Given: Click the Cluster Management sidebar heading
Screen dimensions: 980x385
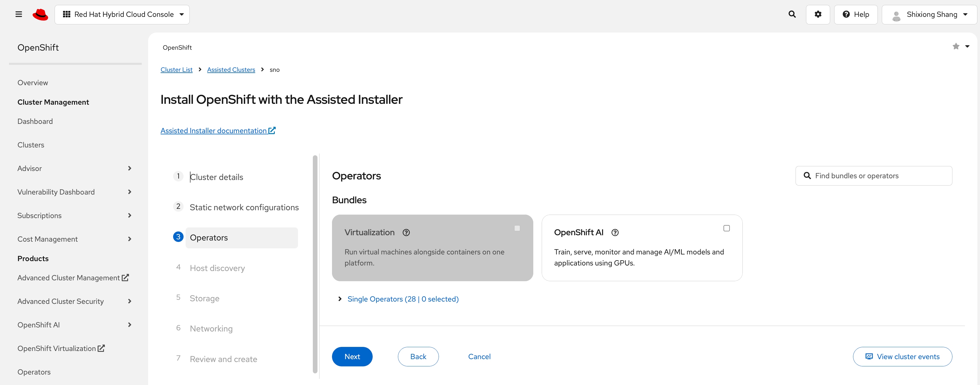Looking at the screenshot, I should click(x=53, y=102).
